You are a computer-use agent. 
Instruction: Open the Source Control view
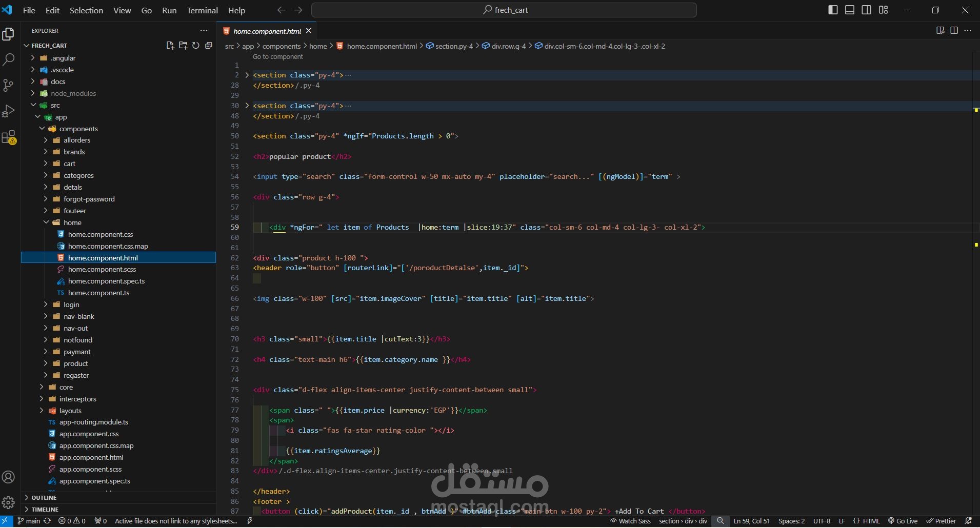point(8,85)
